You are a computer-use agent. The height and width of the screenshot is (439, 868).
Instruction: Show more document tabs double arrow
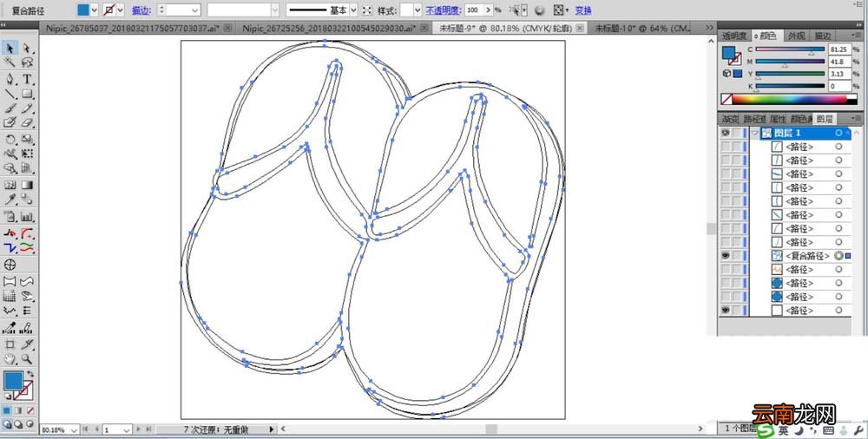pyautogui.click(x=709, y=28)
